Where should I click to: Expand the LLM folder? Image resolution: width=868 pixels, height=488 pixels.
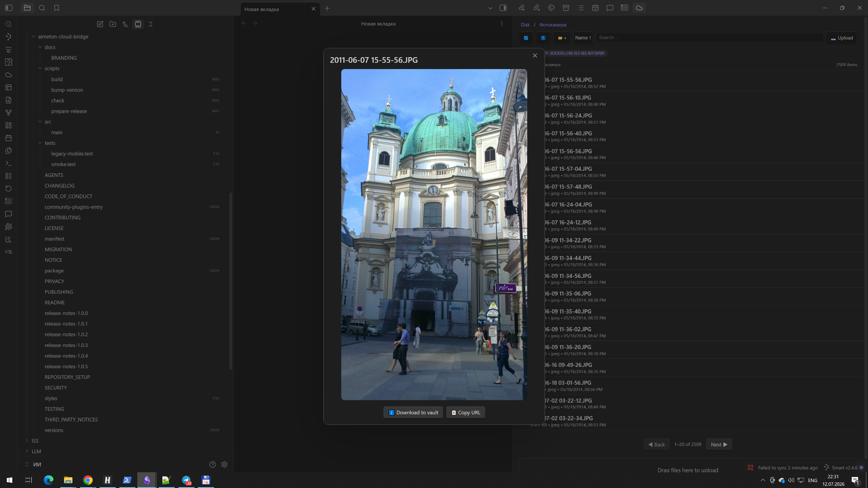point(27,452)
